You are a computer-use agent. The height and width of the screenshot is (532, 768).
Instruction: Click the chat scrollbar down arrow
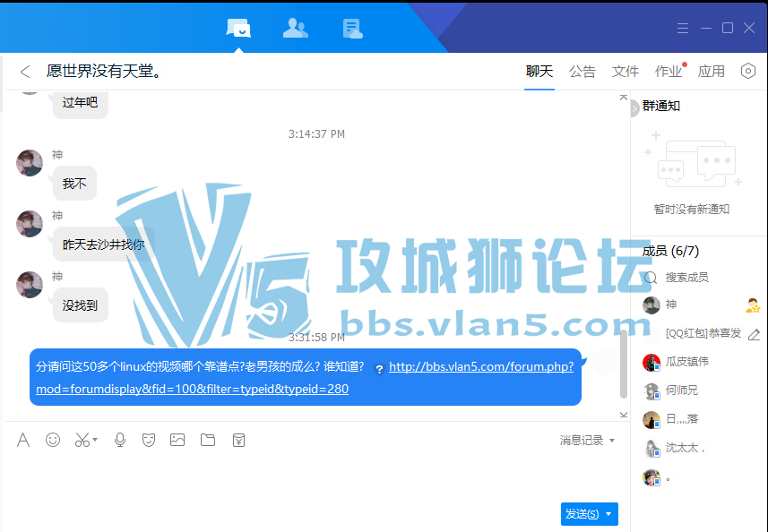(x=624, y=415)
